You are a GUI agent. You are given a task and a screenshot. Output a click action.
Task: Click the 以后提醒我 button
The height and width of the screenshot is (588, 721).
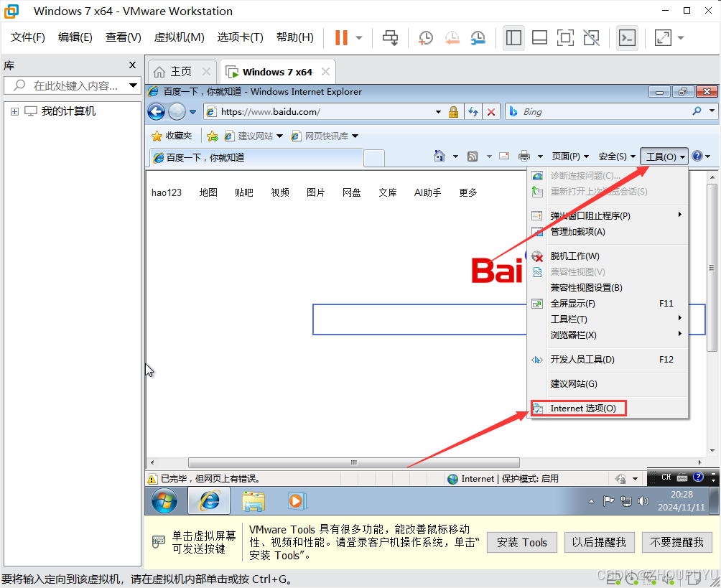(599, 543)
